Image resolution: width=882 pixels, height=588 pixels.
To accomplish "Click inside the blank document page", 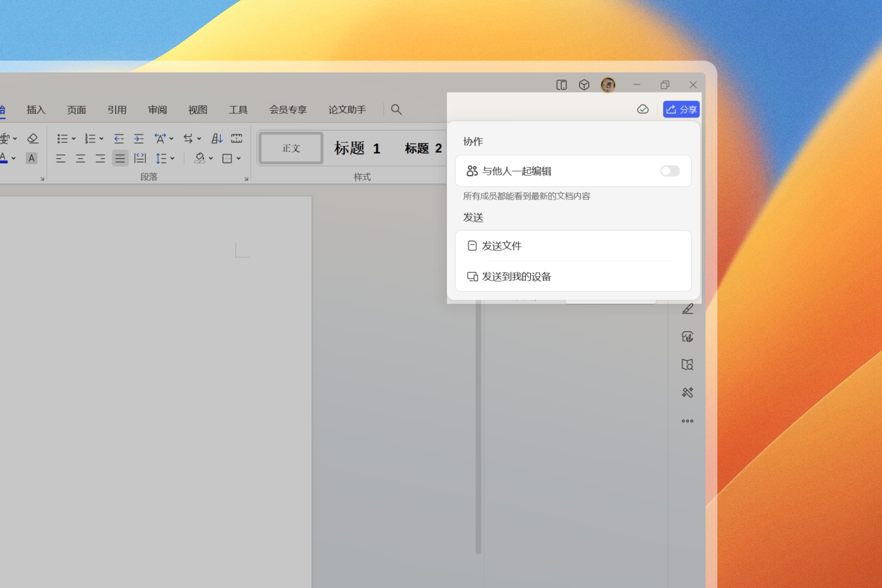I will point(156,392).
